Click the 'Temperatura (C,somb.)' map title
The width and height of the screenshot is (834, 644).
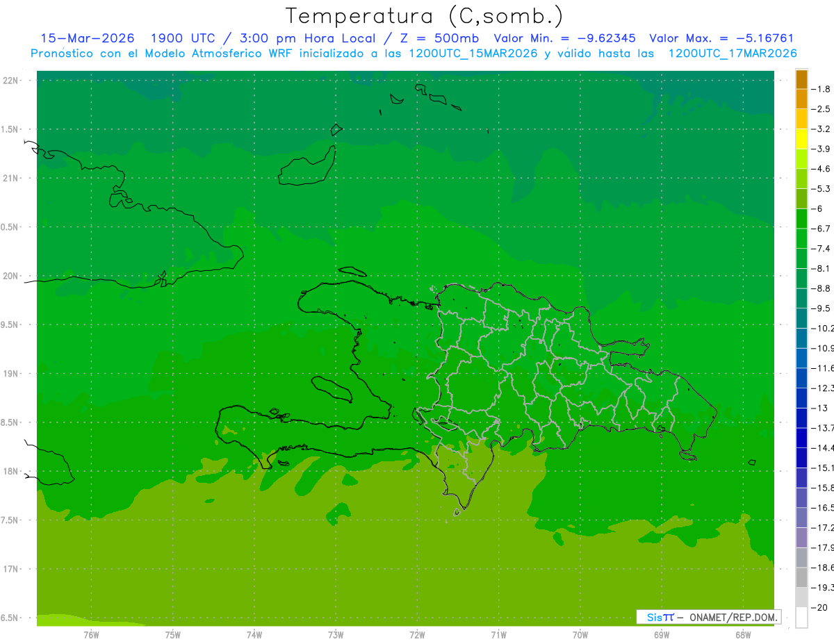tap(424, 16)
